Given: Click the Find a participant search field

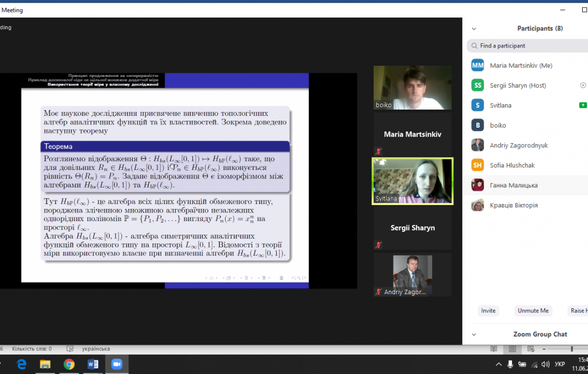Looking at the screenshot, I should pos(529,46).
